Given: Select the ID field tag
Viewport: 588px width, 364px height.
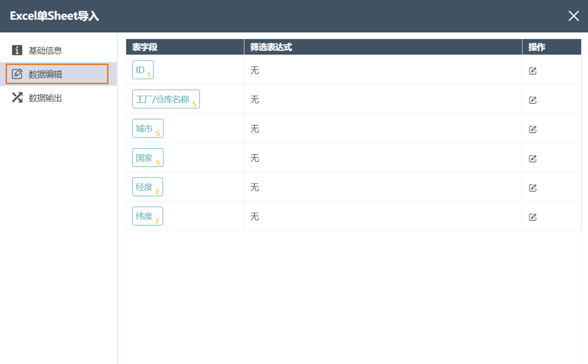Looking at the screenshot, I should 143,70.
